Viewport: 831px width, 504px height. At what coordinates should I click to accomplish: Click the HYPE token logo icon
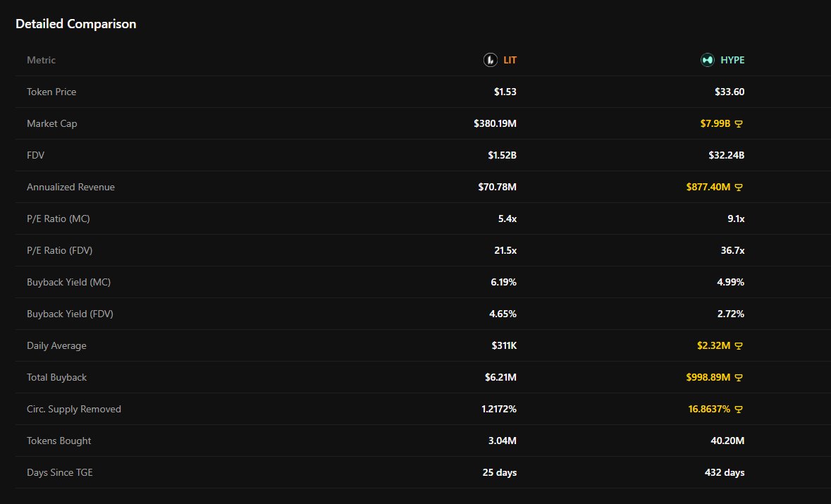click(x=707, y=60)
